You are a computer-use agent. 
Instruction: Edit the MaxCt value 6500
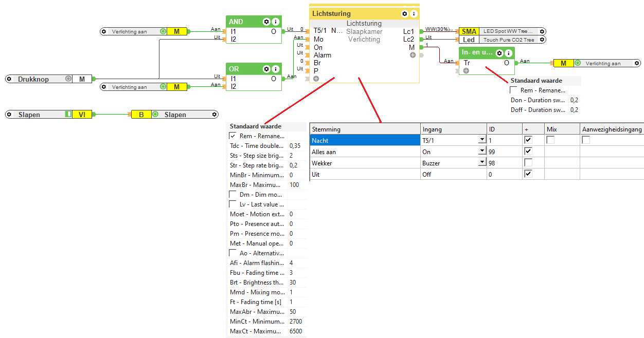point(296,331)
